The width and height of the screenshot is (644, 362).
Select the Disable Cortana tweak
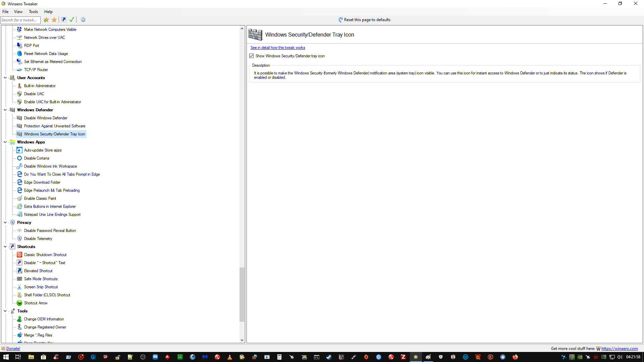(x=36, y=158)
